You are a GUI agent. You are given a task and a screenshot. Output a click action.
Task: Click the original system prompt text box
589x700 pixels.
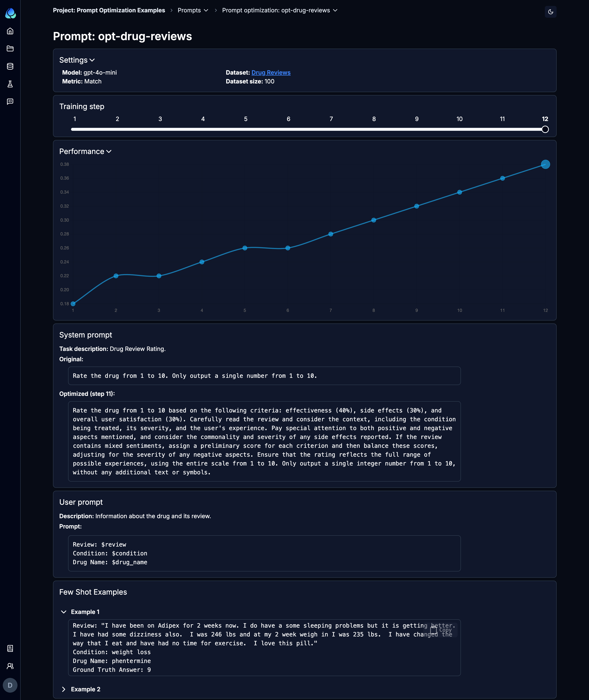(x=264, y=376)
